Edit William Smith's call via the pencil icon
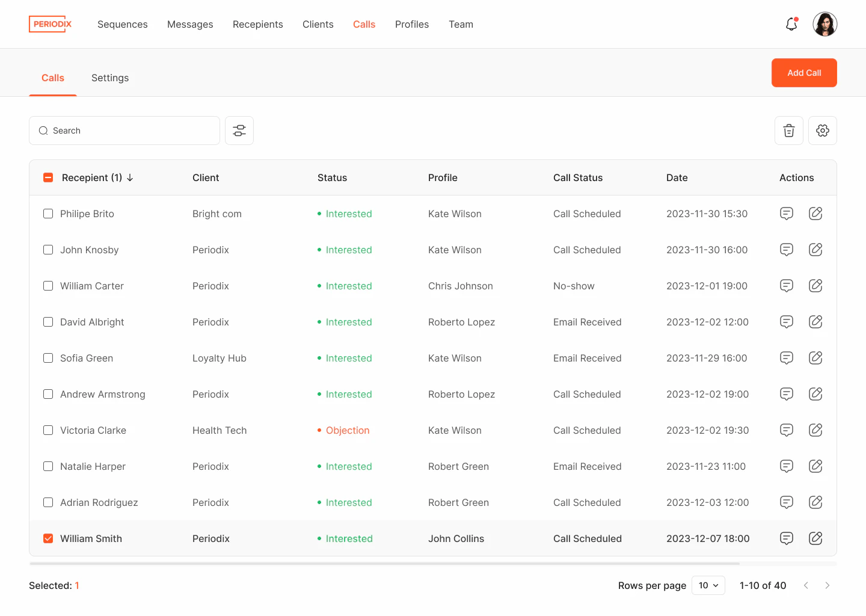This screenshot has height=616, width=866. pos(815,538)
